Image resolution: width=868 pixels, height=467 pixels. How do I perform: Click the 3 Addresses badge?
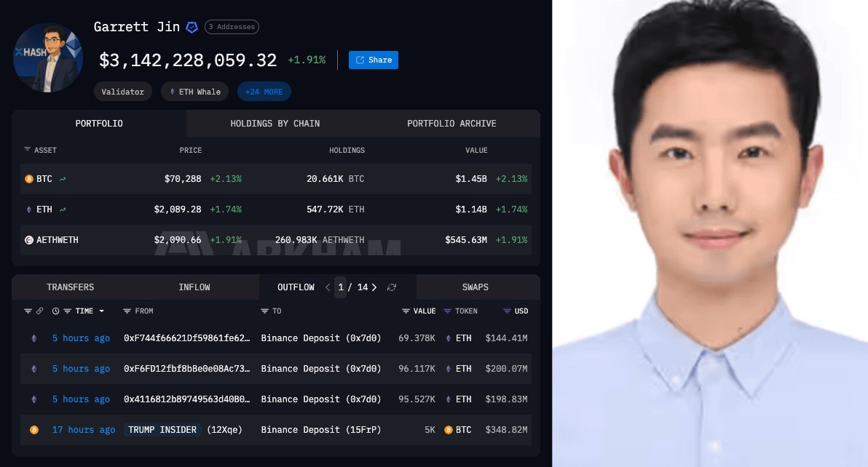coord(232,26)
